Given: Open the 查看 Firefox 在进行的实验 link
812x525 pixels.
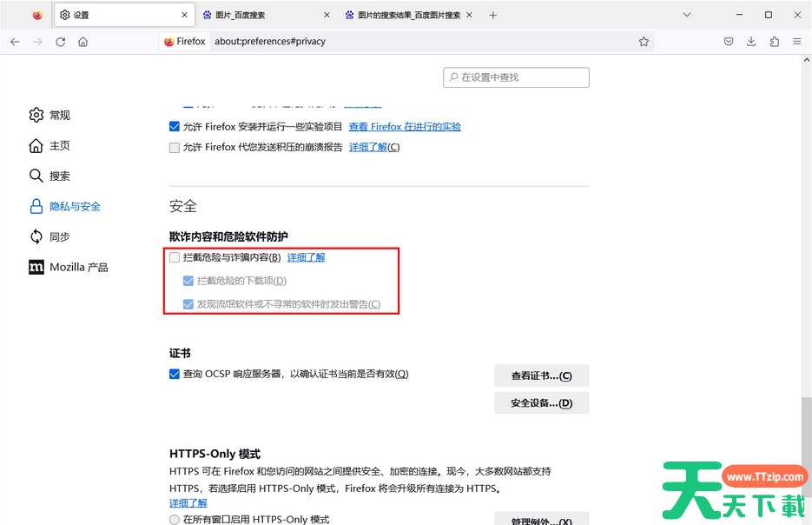Looking at the screenshot, I should pos(405,127).
